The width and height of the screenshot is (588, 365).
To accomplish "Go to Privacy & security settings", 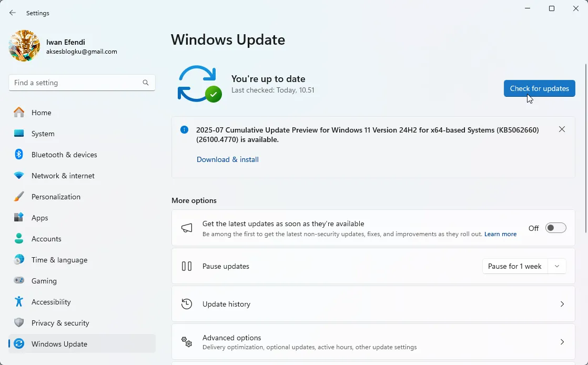I will coord(60,323).
